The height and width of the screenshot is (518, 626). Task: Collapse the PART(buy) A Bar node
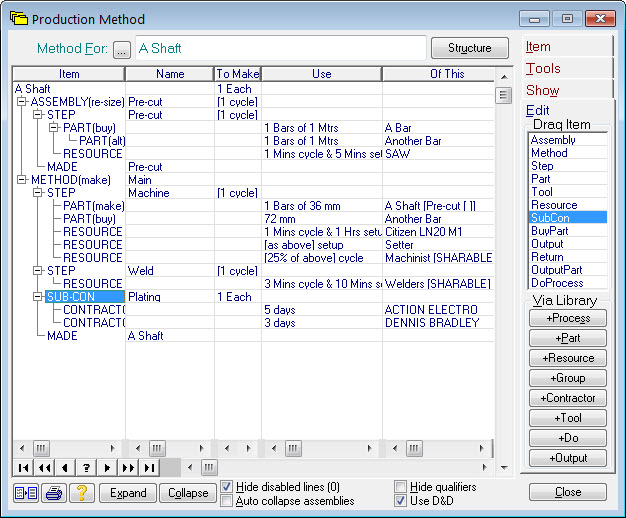pyautogui.click(x=53, y=128)
